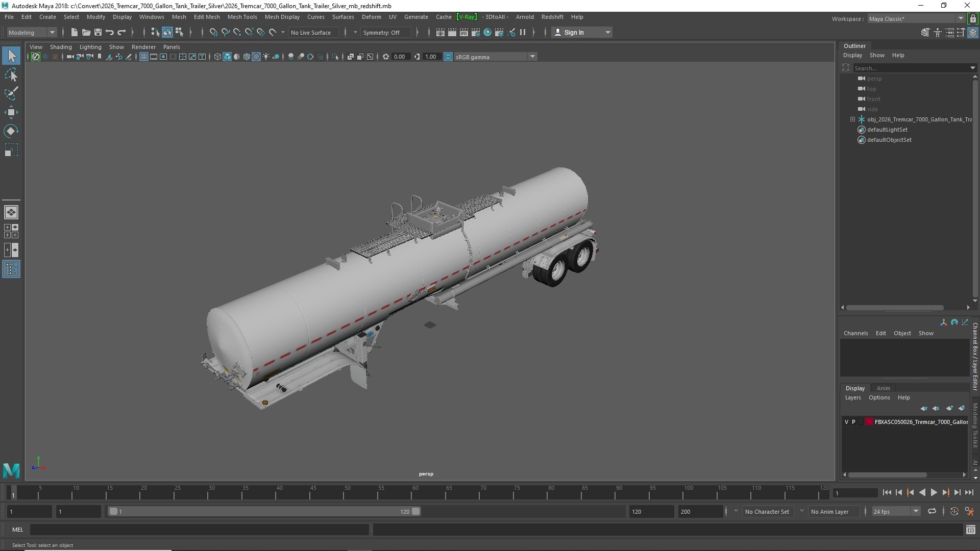Switch to Anim layer tab
The width and height of the screenshot is (980, 551).
coord(883,388)
